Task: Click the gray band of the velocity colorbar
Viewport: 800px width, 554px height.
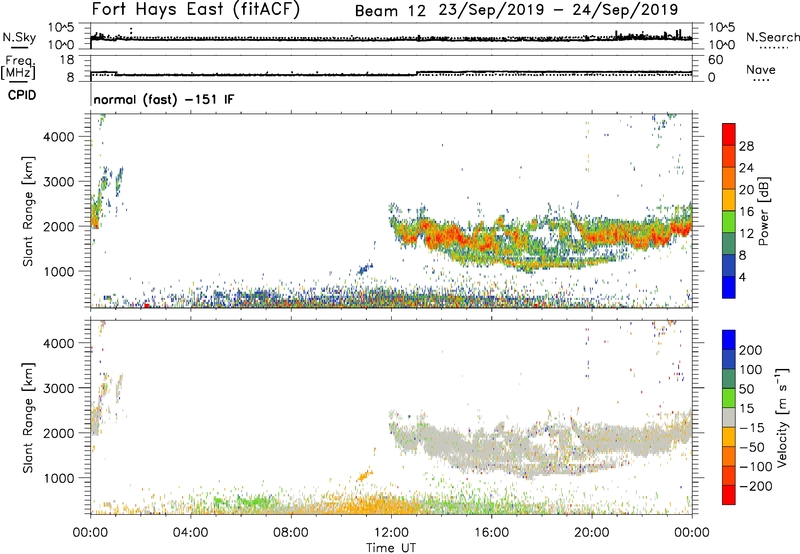Action: (729, 417)
